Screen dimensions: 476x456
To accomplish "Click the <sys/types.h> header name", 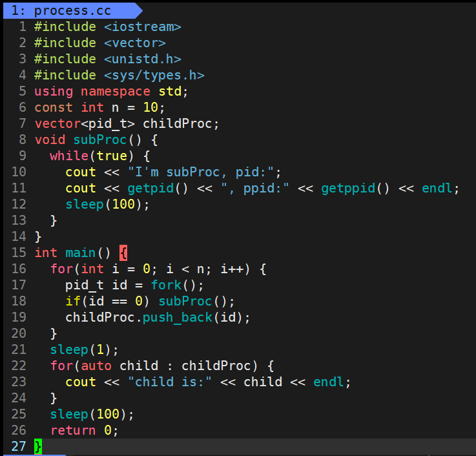I will pyautogui.click(x=154, y=75).
